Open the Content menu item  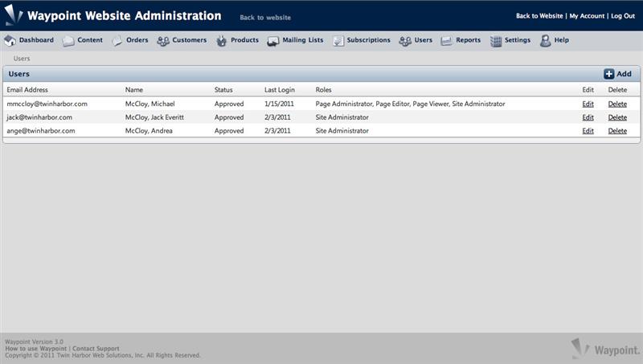click(x=90, y=40)
